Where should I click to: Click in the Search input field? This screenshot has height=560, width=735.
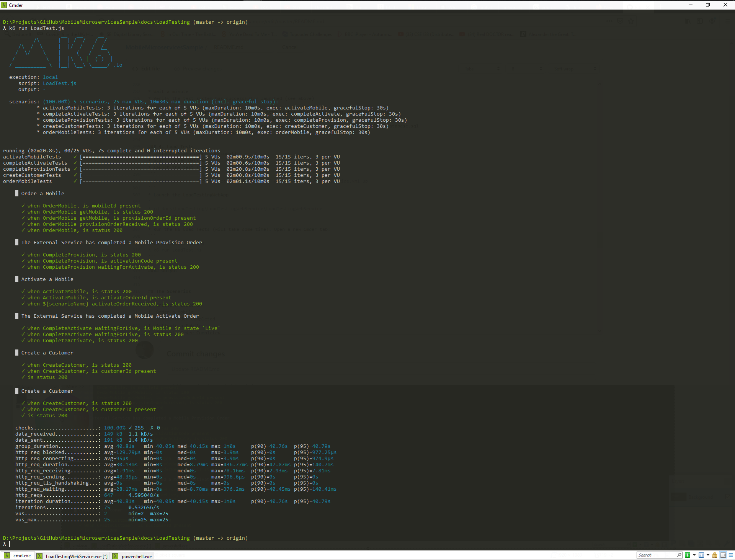coord(655,555)
